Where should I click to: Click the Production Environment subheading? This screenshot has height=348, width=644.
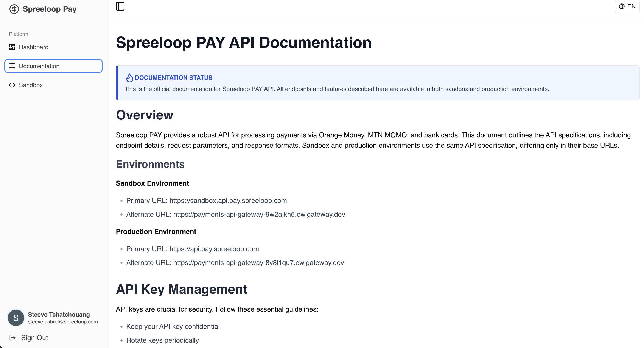[x=156, y=232]
